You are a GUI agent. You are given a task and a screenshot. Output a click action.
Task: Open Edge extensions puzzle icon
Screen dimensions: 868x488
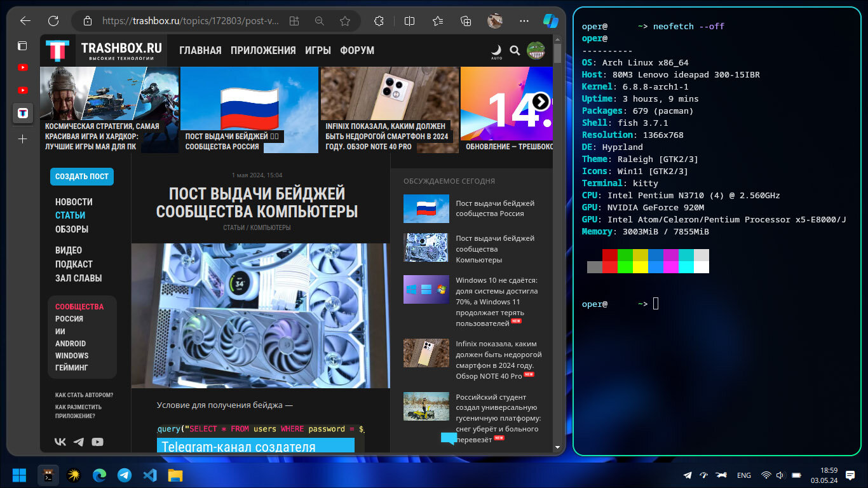[379, 21]
